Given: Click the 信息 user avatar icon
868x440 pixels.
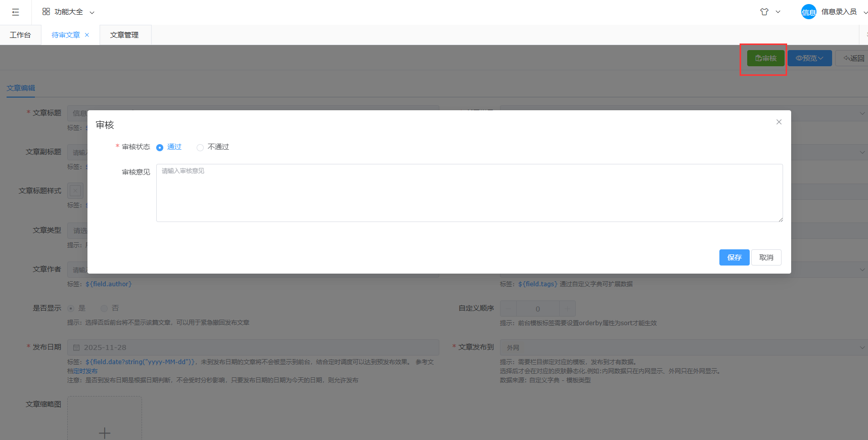Looking at the screenshot, I should (808, 12).
